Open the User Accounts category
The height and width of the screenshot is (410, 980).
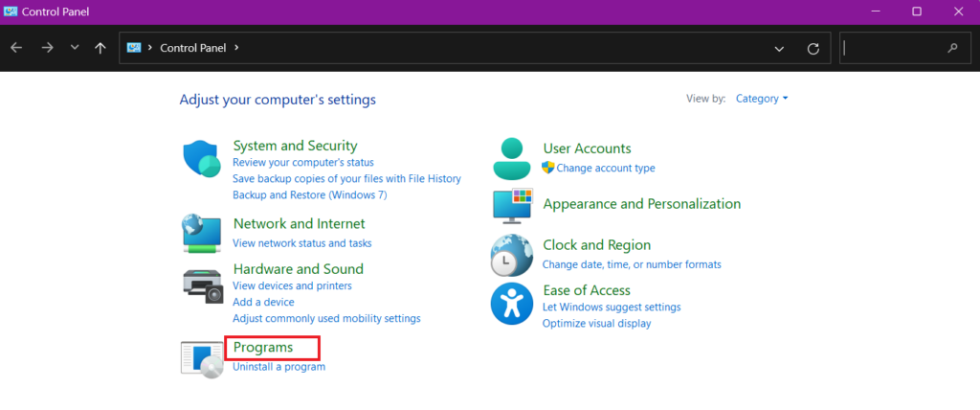click(x=587, y=148)
